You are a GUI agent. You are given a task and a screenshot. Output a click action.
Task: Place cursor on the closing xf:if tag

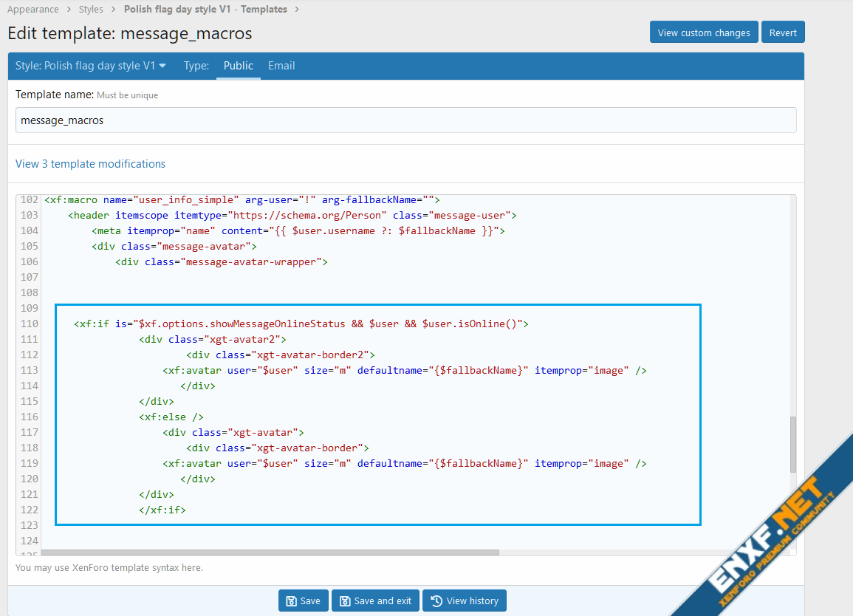point(162,510)
